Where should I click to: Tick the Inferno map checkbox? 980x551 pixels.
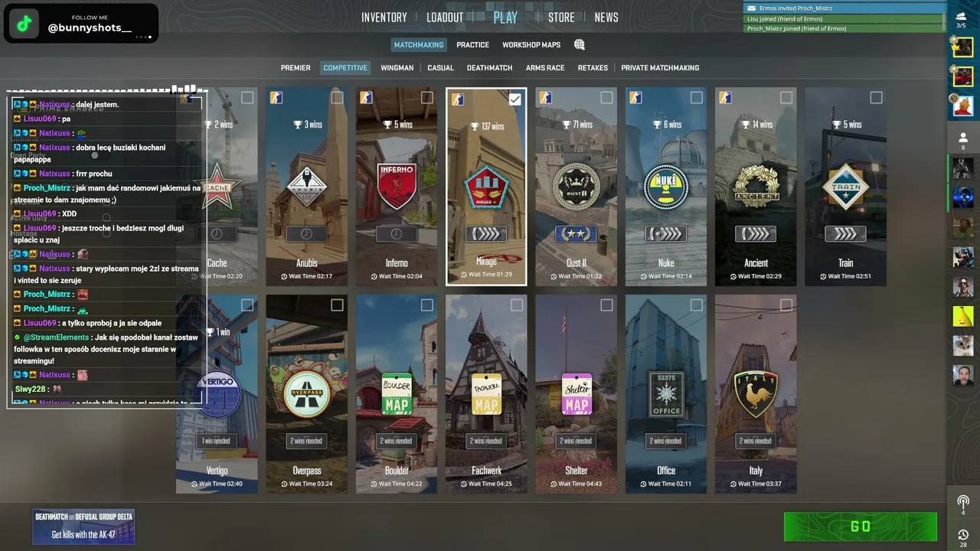[x=426, y=97]
